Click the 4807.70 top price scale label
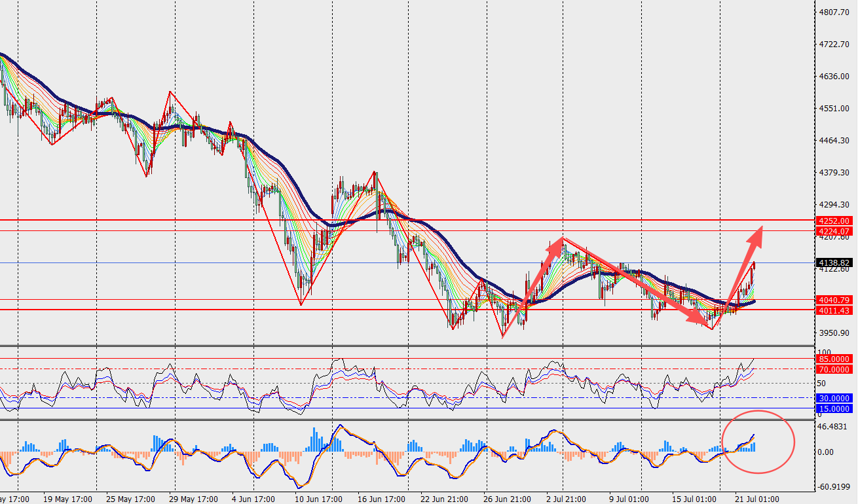The width and height of the screenshot is (858, 504). 834,12
